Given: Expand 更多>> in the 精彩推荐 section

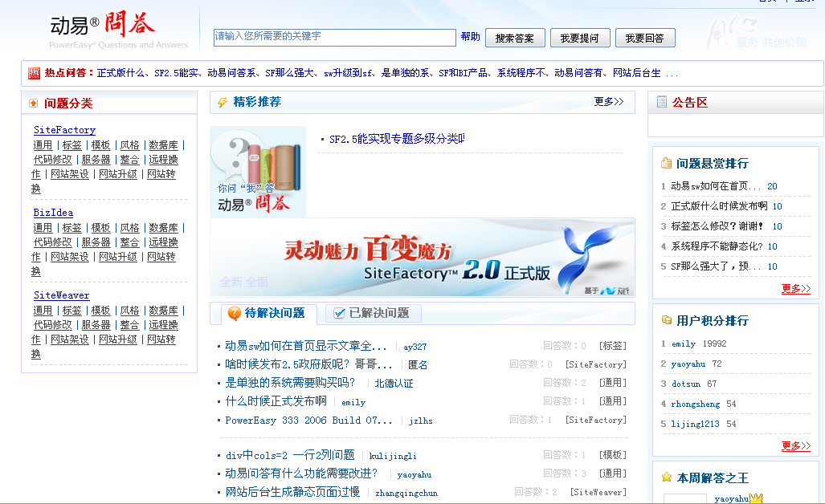Looking at the screenshot, I should coord(608,102).
